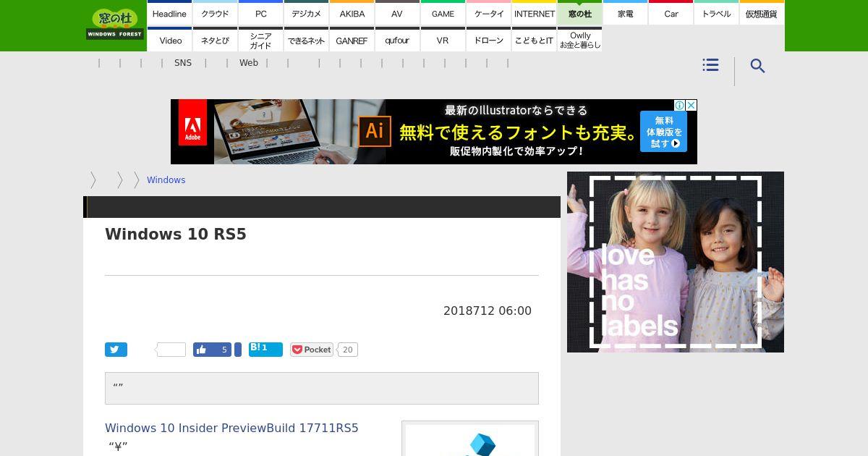Viewport: 868px width, 456px height.
Task: Go to VR tab
Action: [443, 40]
